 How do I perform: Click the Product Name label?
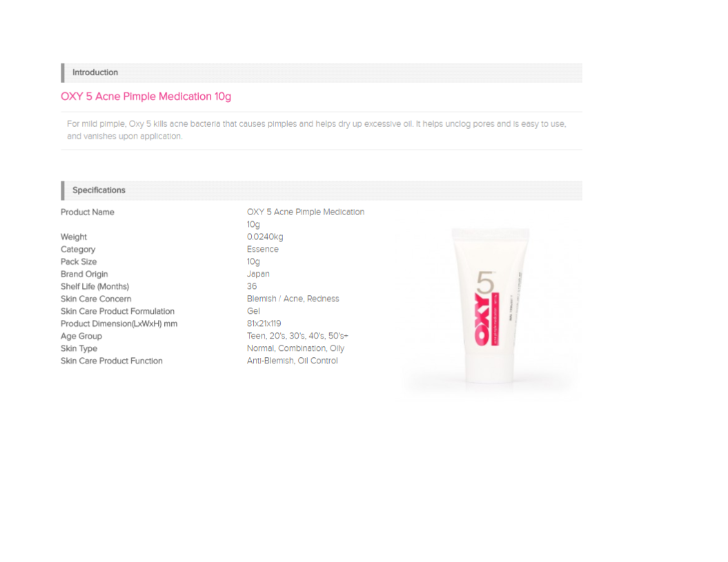[x=88, y=212]
